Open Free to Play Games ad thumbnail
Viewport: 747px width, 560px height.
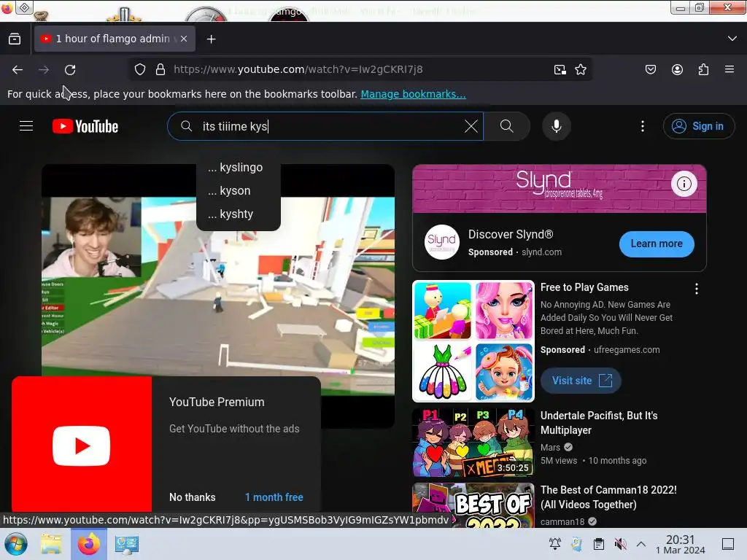[473, 341]
